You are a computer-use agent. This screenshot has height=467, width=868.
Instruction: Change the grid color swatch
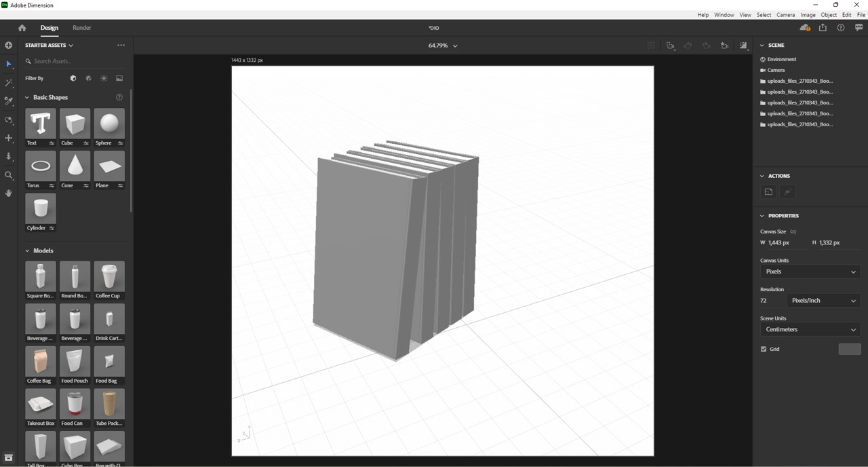click(850, 349)
